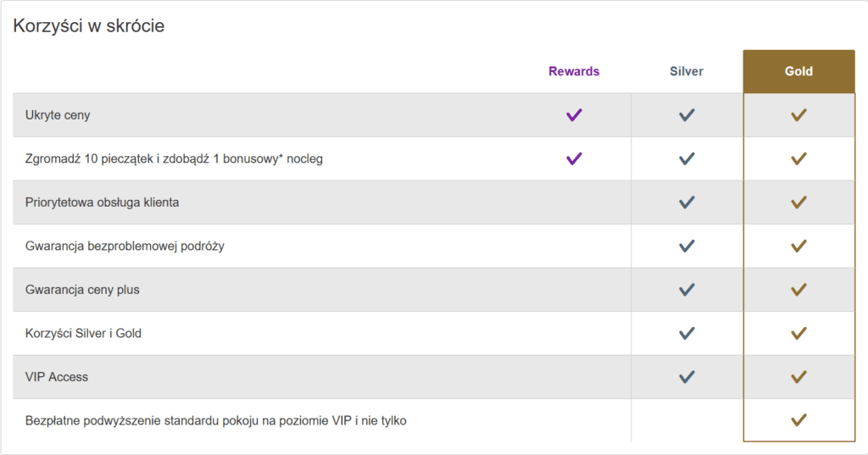Image resolution: width=868 pixels, height=455 pixels.
Task: Click Gold checkmark for Gwarancja ceny plus
Action: pyautogui.click(x=798, y=290)
